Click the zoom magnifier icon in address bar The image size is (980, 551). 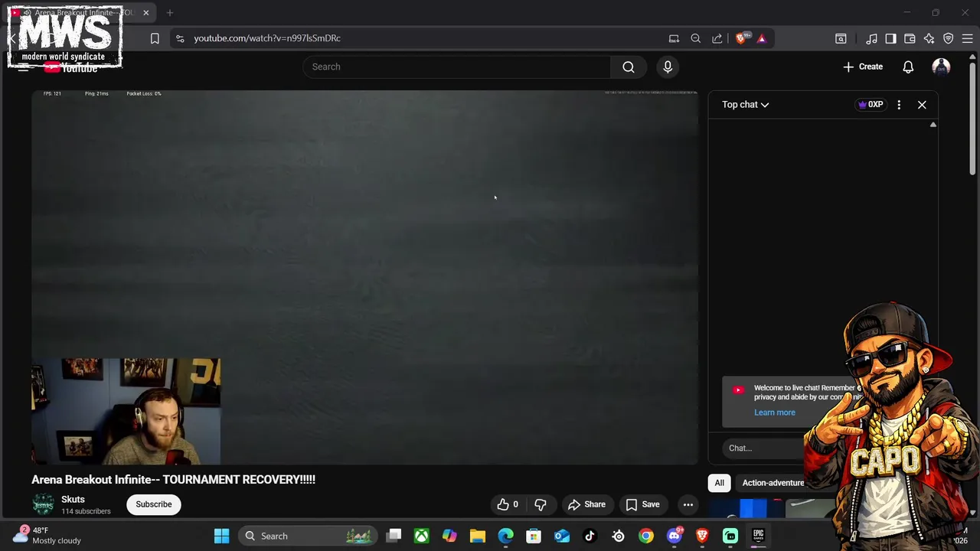696,38
